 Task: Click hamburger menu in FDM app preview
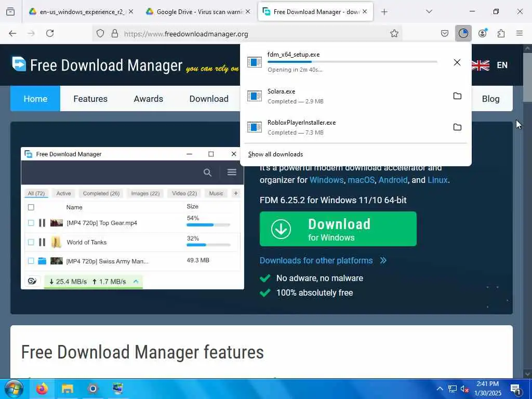pyautogui.click(x=232, y=172)
